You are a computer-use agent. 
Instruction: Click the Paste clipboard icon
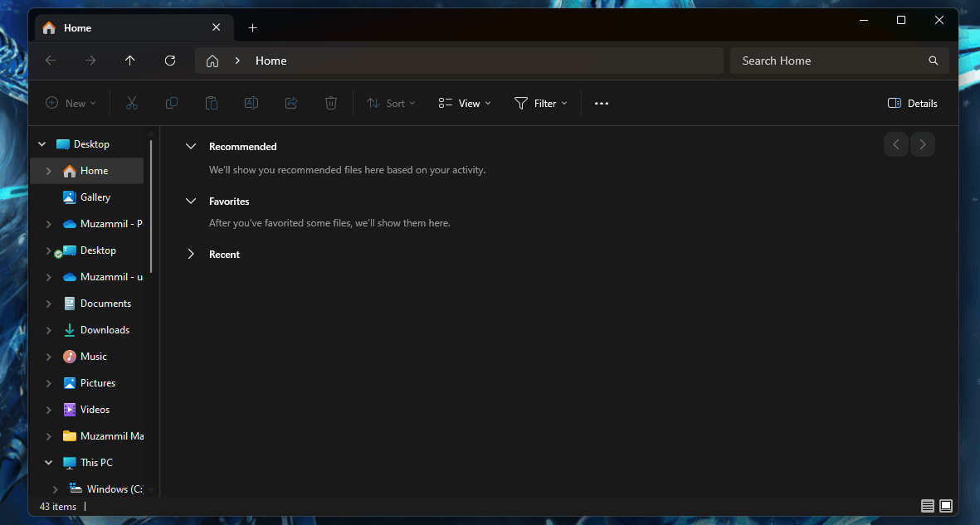tap(212, 103)
